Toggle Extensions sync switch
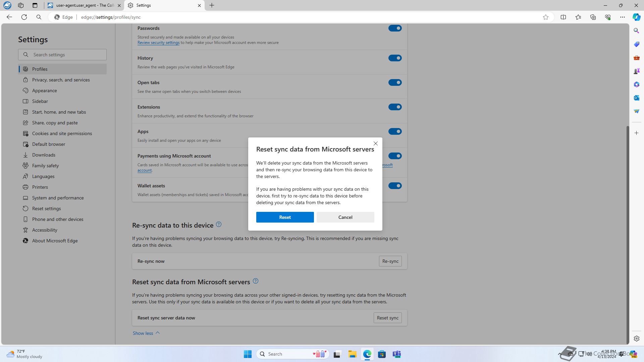 coord(395,107)
